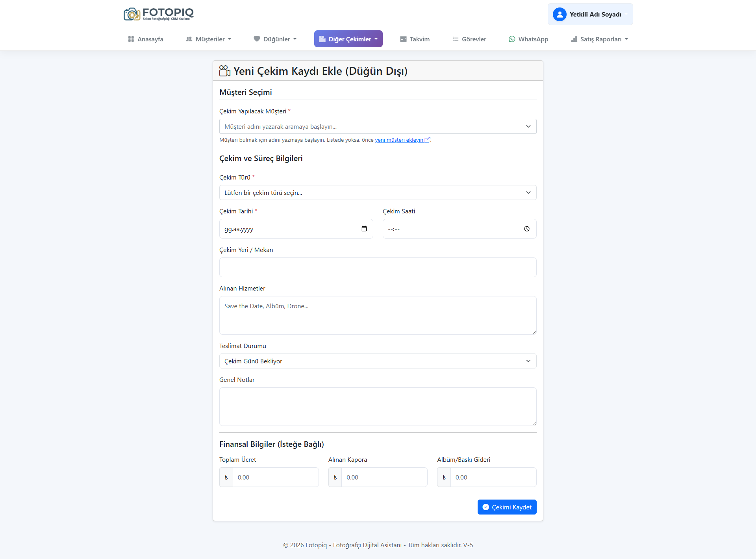Follow the 'yeni müşteri ekleyin' link

pyautogui.click(x=399, y=140)
